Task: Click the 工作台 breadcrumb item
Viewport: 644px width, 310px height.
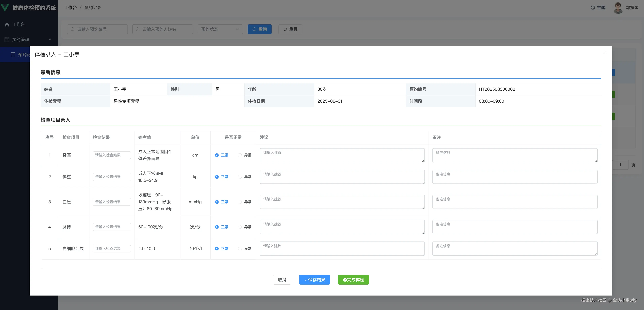Action: pyautogui.click(x=70, y=8)
